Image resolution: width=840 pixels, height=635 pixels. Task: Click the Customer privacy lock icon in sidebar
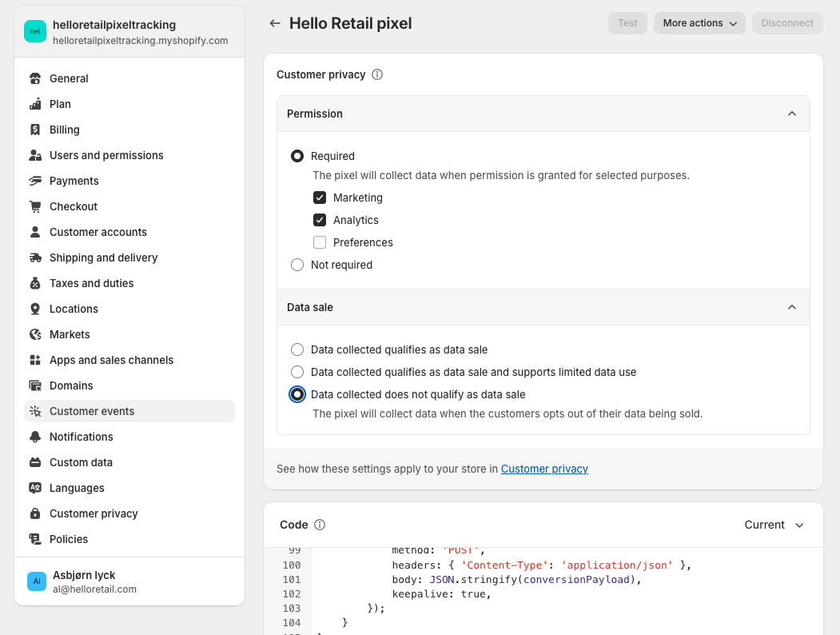pyautogui.click(x=35, y=513)
